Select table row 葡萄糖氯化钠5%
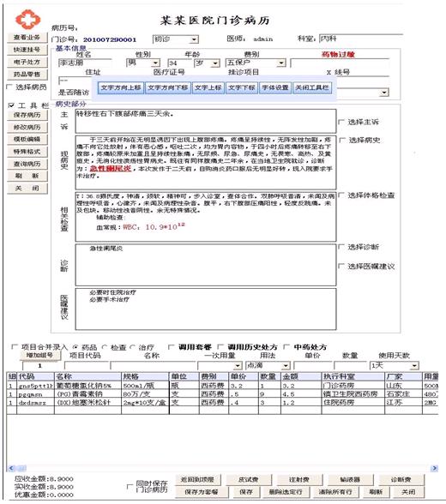446x504 pixels. 222,386
